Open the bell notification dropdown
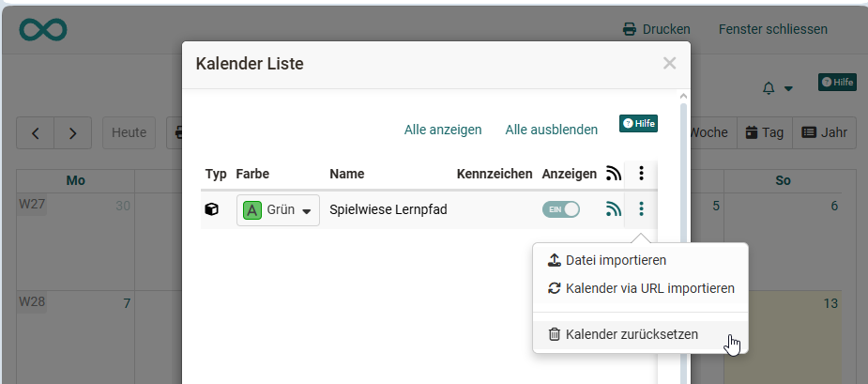Viewport: 868px width, 384px height. [x=777, y=88]
